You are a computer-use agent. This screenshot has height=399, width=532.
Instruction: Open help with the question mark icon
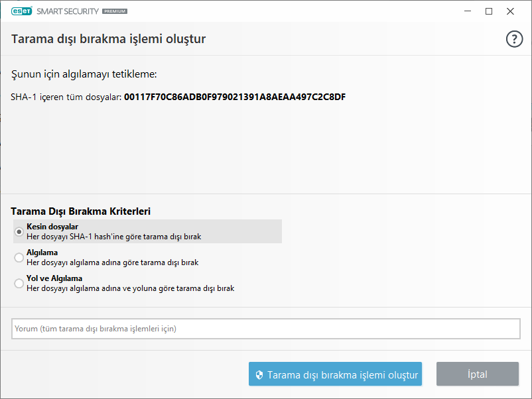point(514,39)
